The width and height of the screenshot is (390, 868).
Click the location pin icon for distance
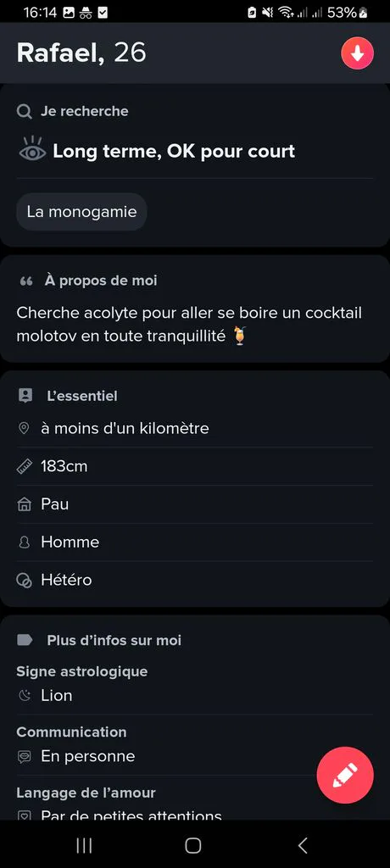(24, 428)
